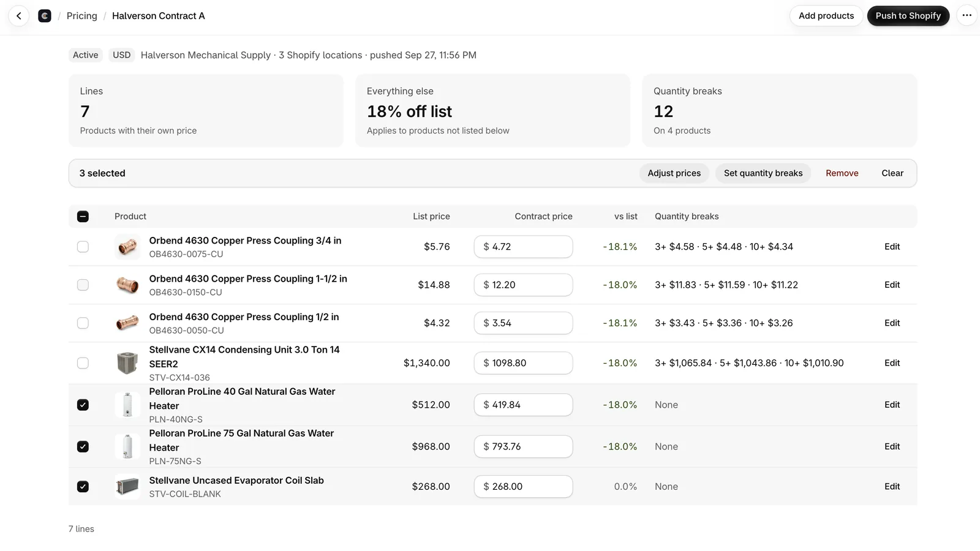Viewport: 980px width, 551px height.
Task: Click the USD currency badge
Action: 122,55
